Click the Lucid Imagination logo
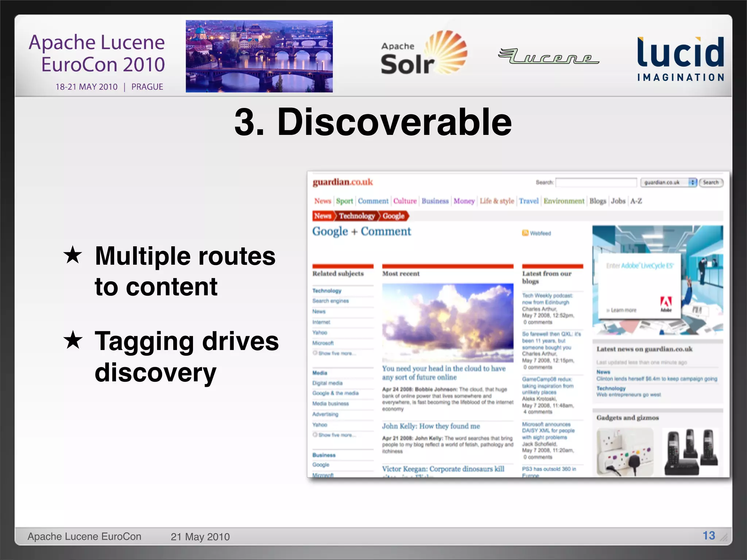 [x=681, y=59]
